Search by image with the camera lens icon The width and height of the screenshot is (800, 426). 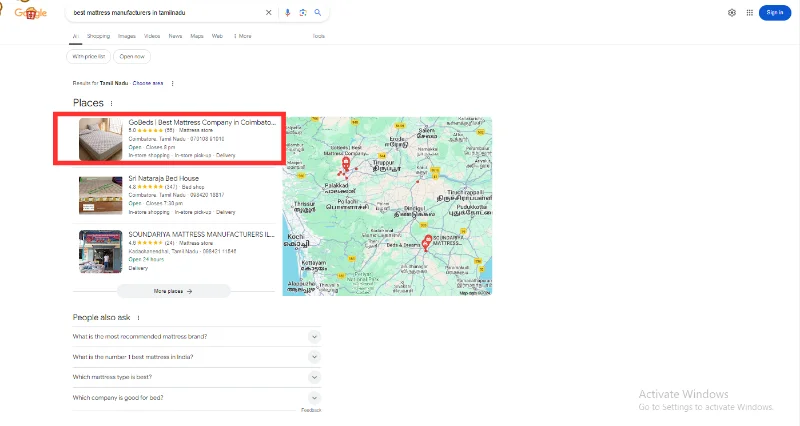[x=303, y=13]
